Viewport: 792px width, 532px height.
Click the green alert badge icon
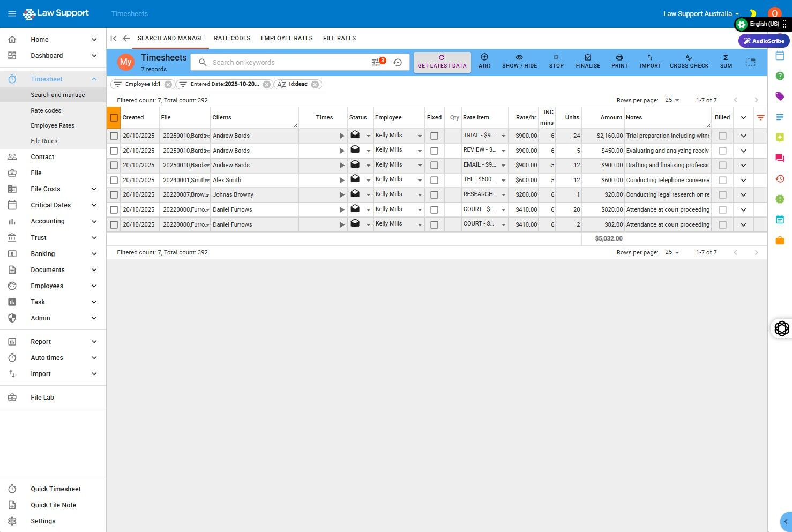[x=780, y=199]
